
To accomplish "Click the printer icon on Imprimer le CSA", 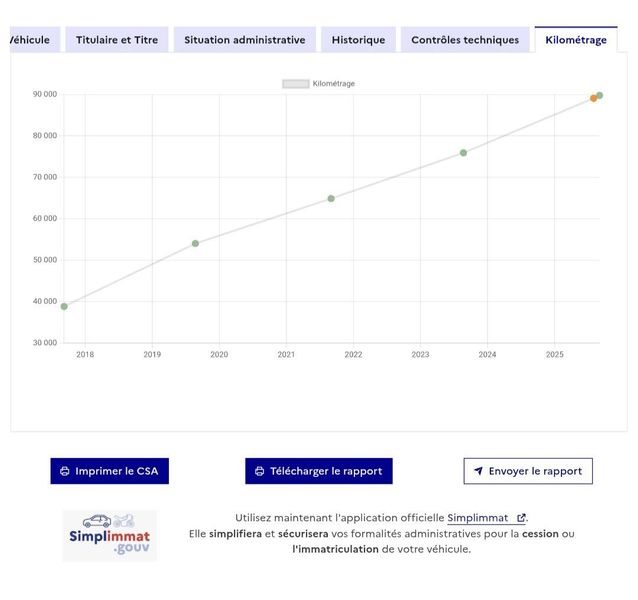I will (65, 471).
